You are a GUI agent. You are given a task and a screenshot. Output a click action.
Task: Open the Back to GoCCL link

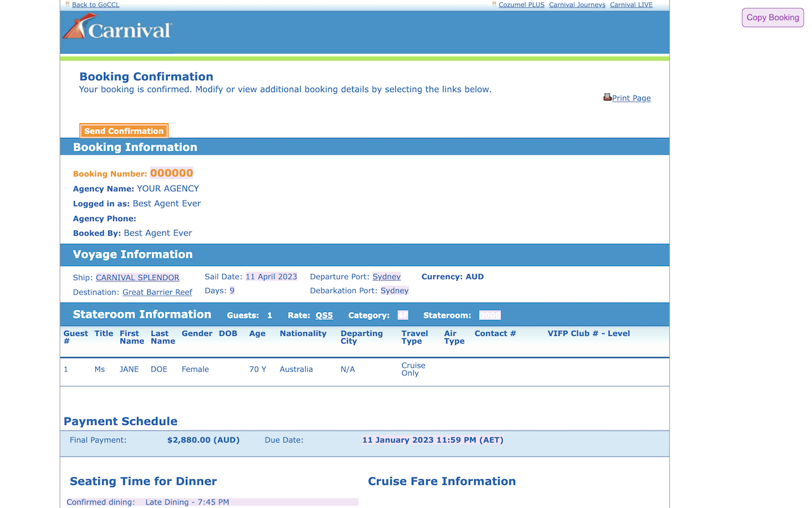[95, 4]
